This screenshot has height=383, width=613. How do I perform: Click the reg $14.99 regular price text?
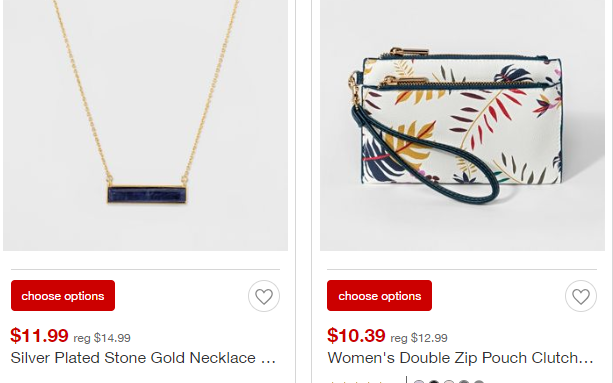pyautogui.click(x=102, y=338)
